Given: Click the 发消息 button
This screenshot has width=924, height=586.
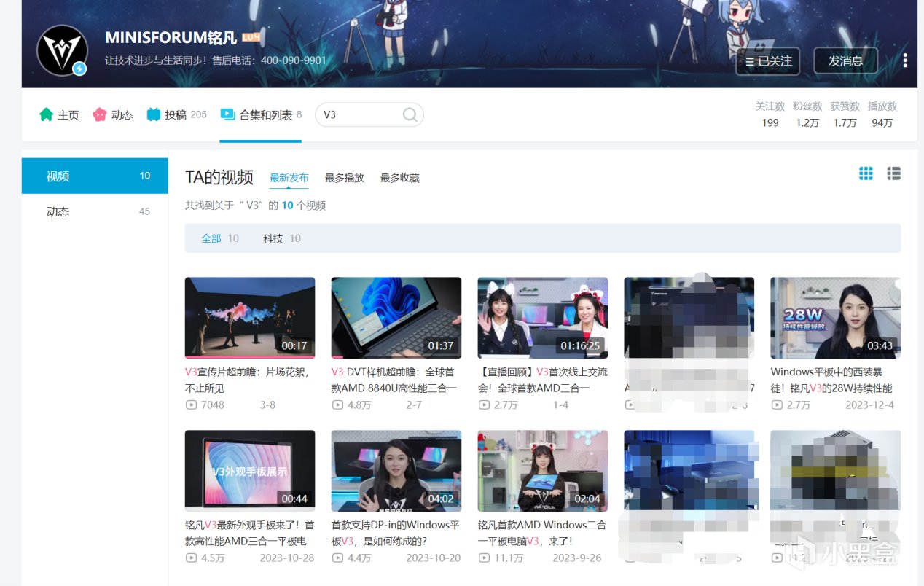Looking at the screenshot, I should pyautogui.click(x=845, y=61).
